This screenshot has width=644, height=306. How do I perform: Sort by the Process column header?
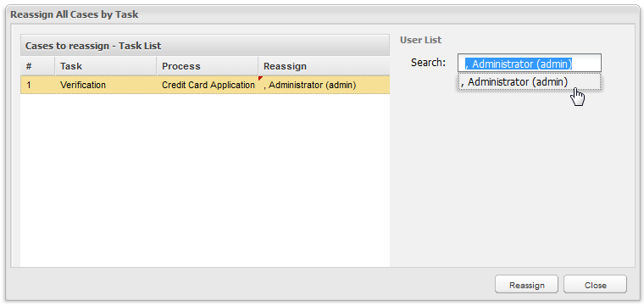pyautogui.click(x=208, y=66)
